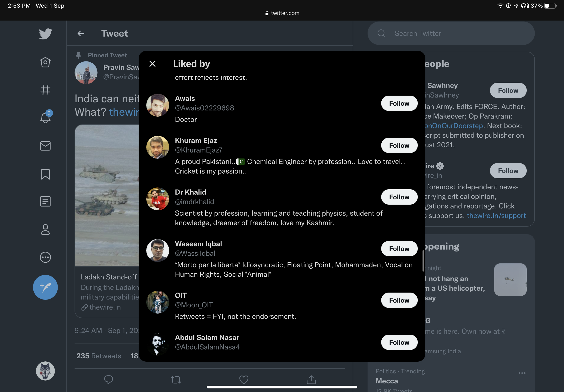Open Waseem Iqbal profile picture

tap(158, 250)
